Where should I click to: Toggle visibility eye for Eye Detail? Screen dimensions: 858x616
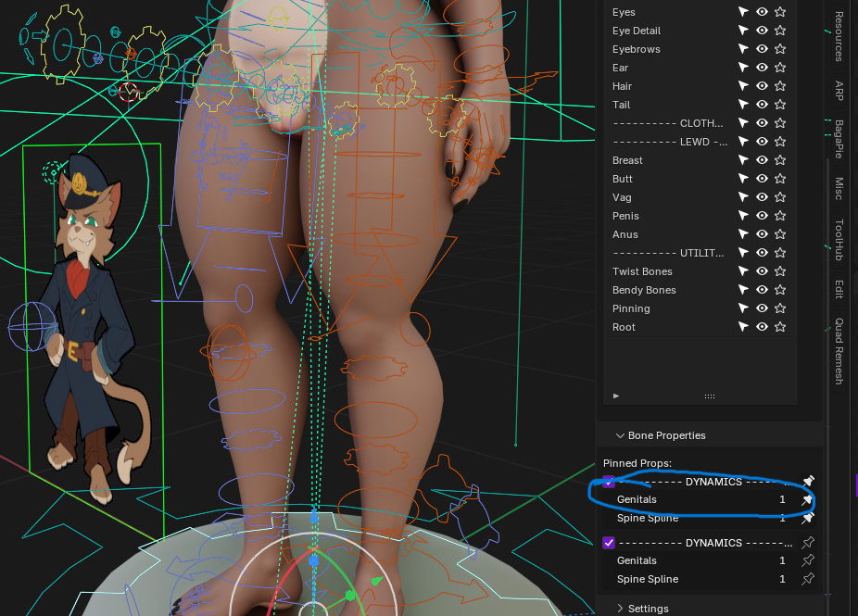762,30
